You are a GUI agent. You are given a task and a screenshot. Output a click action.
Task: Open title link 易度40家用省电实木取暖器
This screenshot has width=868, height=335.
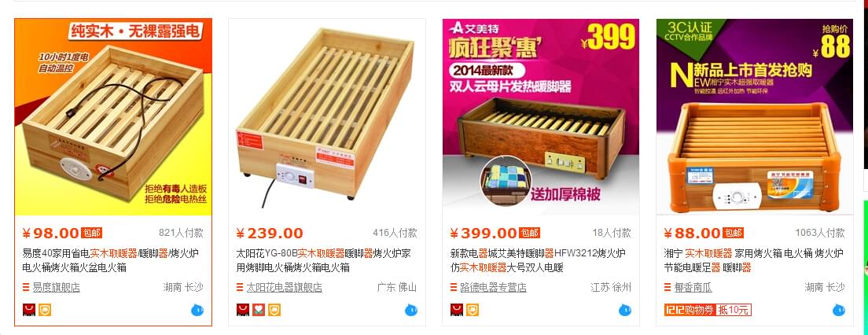click(x=111, y=261)
